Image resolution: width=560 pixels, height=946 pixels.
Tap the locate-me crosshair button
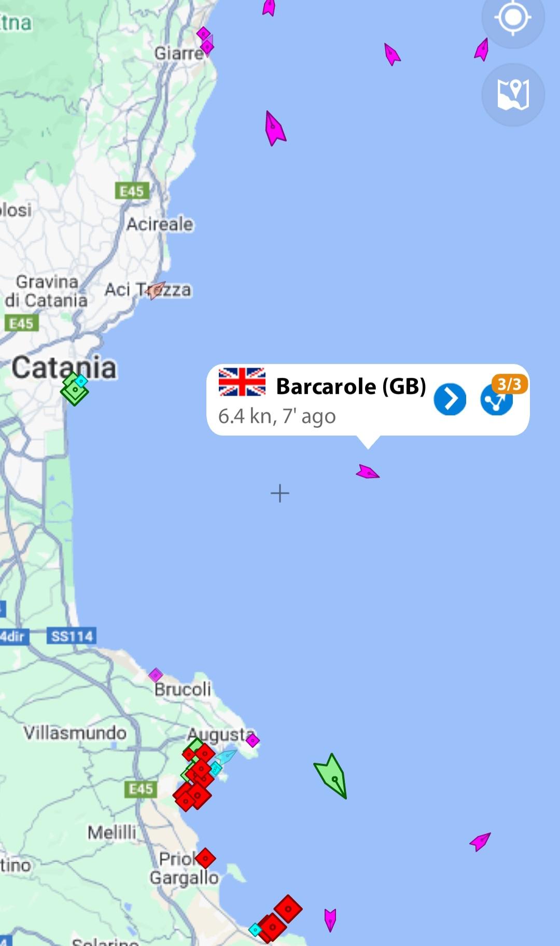(513, 19)
